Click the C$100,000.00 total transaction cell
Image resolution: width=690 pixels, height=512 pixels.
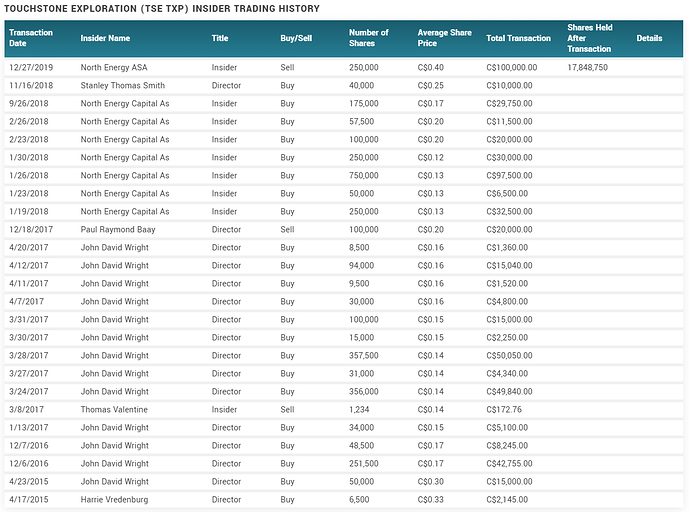(x=512, y=67)
